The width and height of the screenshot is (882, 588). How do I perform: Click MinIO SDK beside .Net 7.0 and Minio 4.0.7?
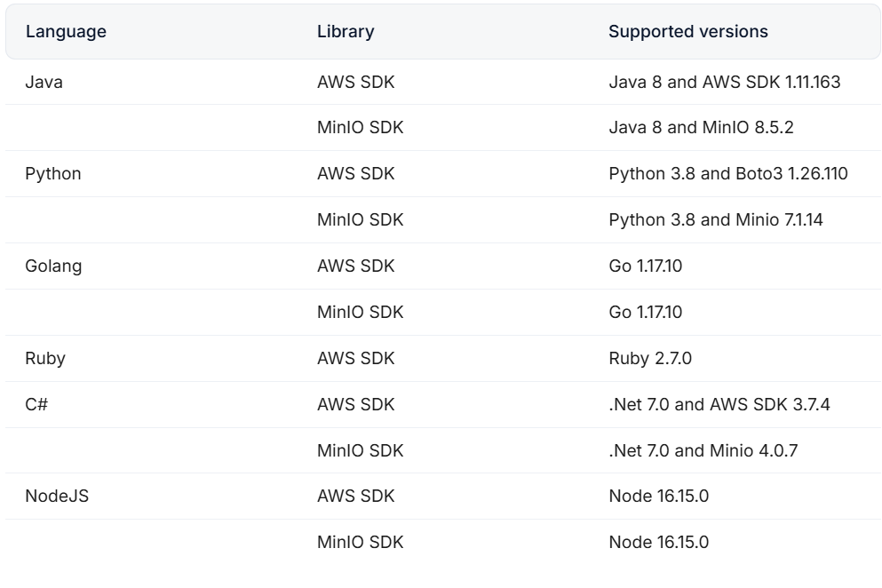click(360, 451)
